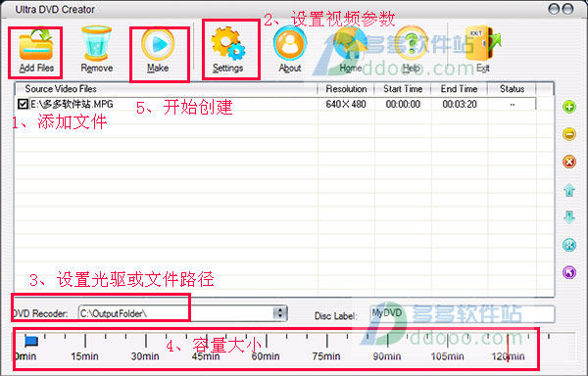The image size is (588, 376).
Task: Click the Remove trash bin icon
Action: [x=96, y=43]
